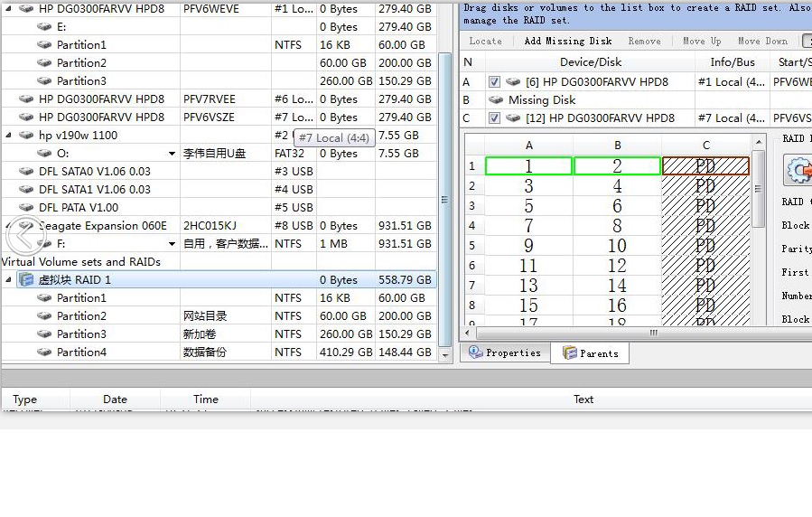Click the Missing Disk drive icon
This screenshot has height=517, width=812.
496,100
